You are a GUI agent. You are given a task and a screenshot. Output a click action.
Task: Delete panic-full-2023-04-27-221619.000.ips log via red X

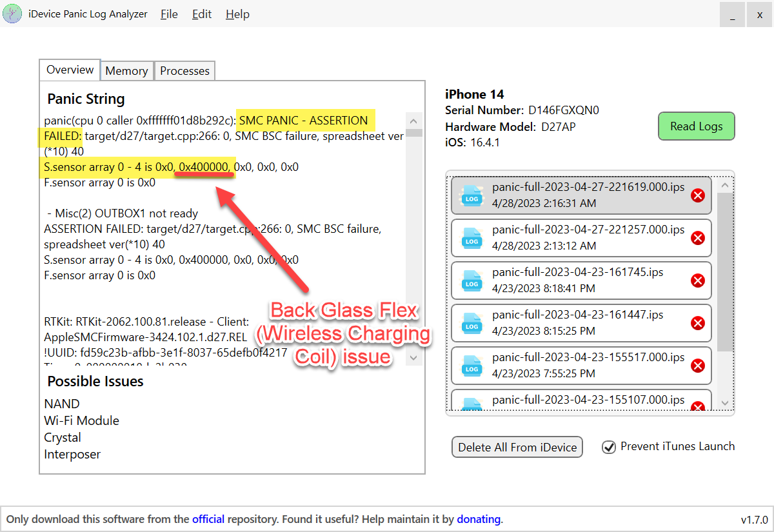(697, 195)
